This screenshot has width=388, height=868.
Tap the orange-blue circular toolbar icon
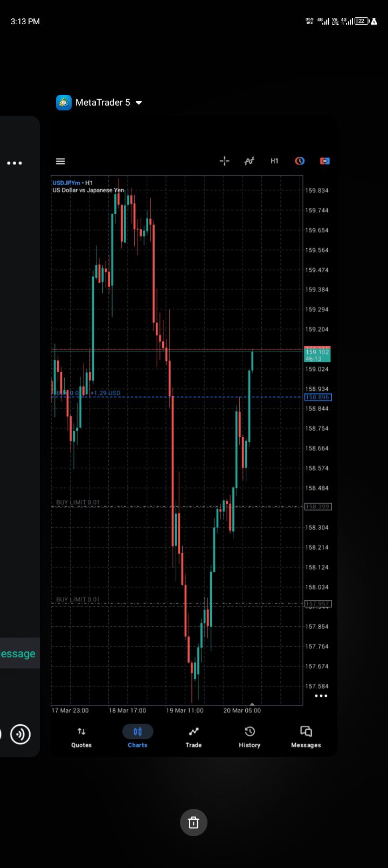click(x=300, y=161)
